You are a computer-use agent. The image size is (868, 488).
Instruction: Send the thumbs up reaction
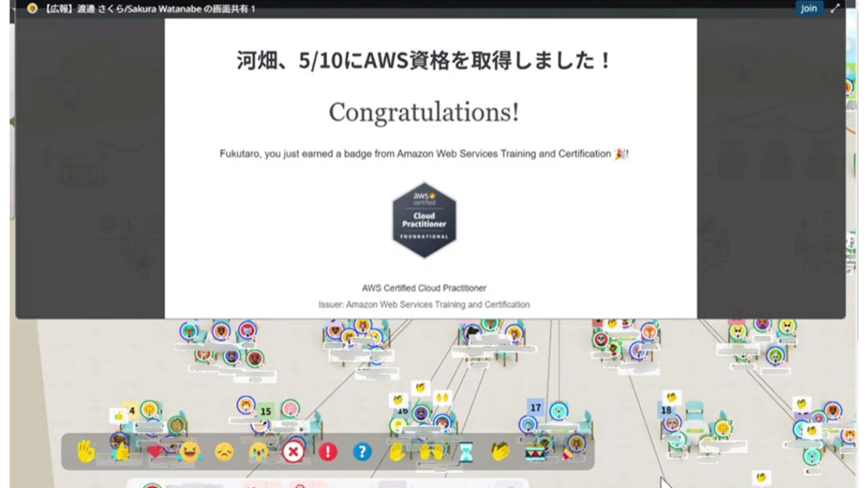[121, 451]
